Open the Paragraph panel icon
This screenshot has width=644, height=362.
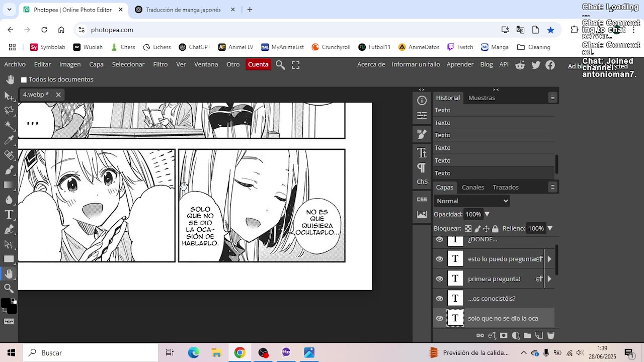(x=422, y=167)
